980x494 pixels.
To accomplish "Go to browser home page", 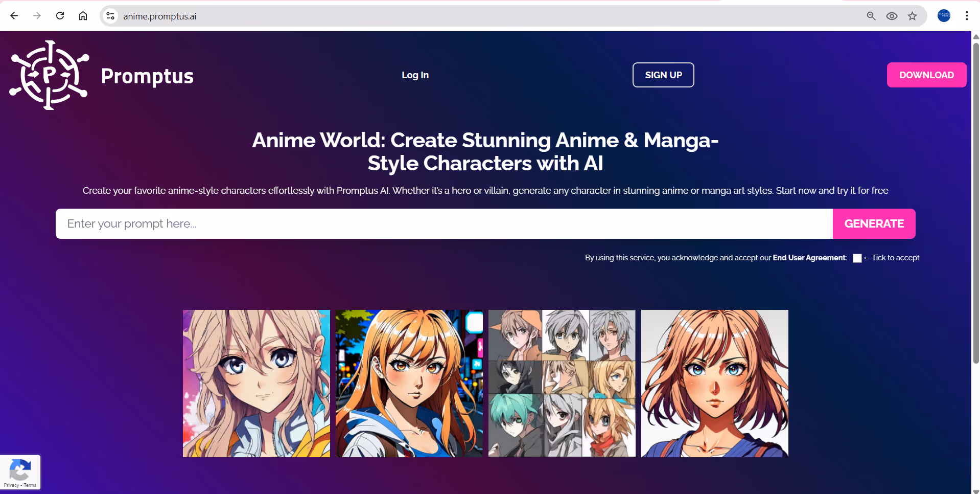I will click(x=83, y=16).
